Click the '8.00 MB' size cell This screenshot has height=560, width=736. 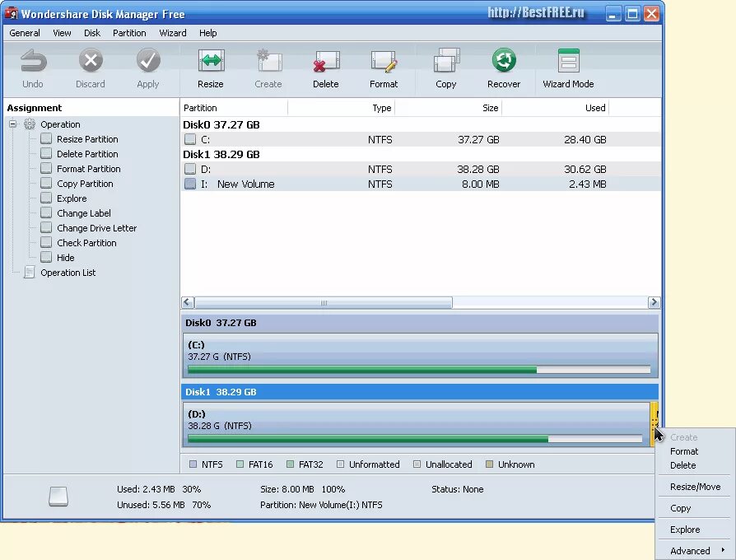coord(480,184)
